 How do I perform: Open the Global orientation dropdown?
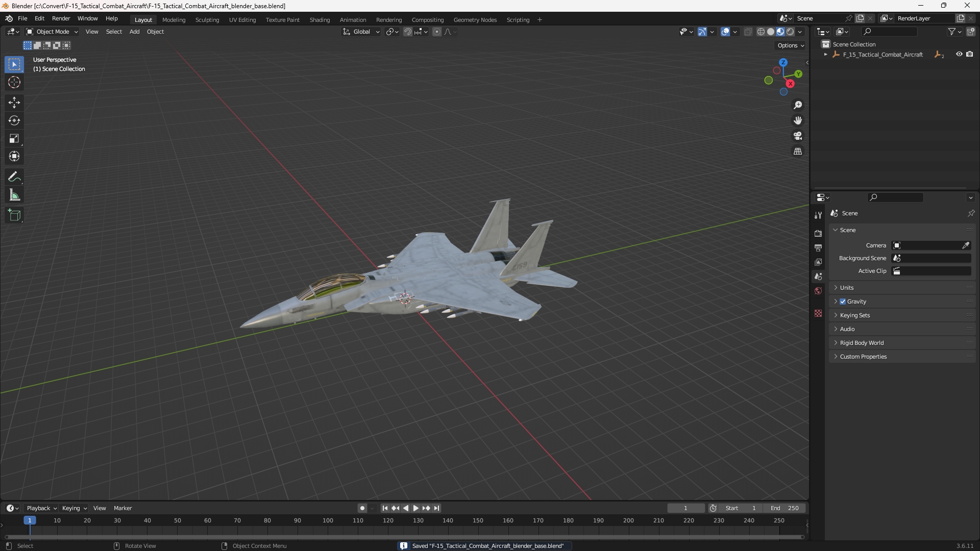[361, 32]
